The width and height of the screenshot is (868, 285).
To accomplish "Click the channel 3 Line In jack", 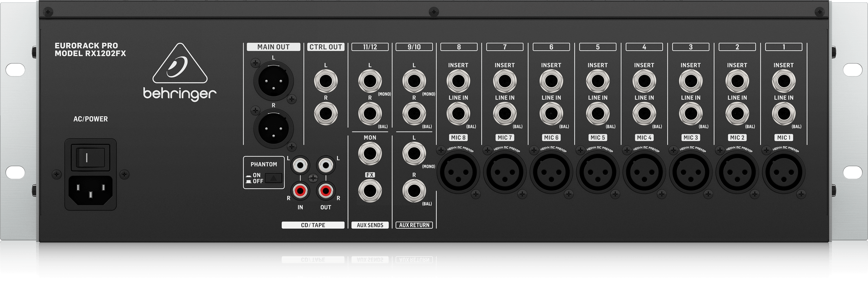I will (690, 114).
